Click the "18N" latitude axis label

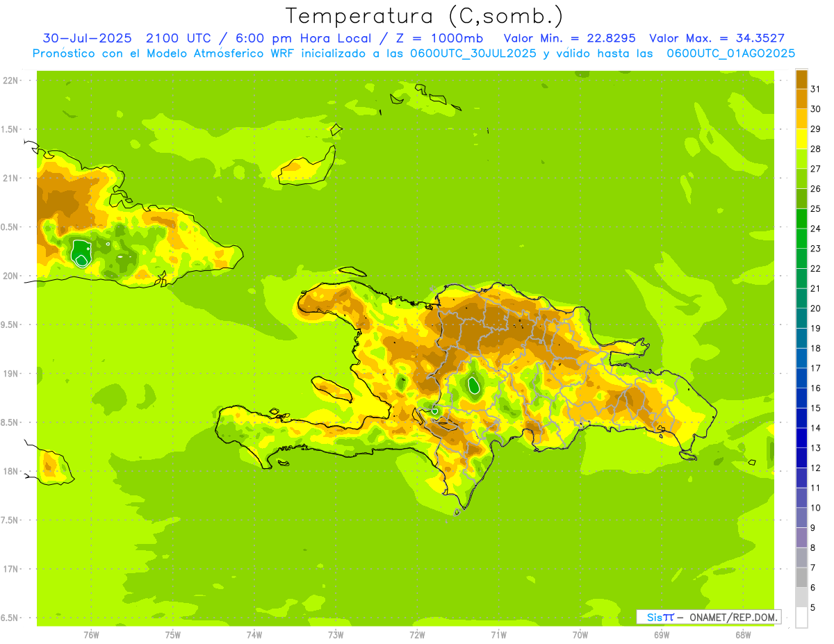pos(10,472)
